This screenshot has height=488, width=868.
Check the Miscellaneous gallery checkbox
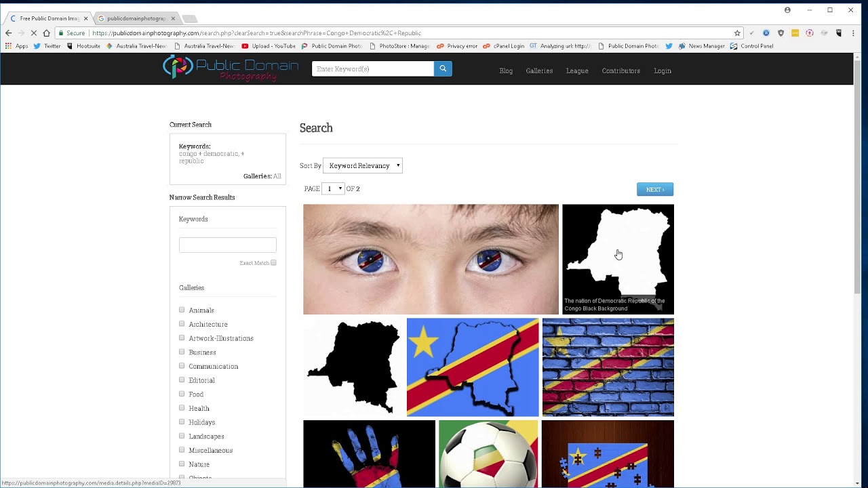(182, 450)
